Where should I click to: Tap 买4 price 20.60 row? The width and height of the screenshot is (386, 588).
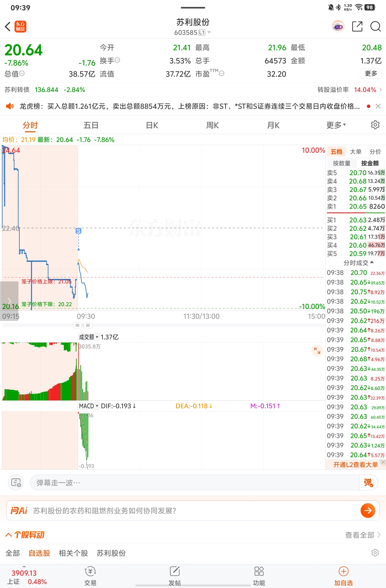tap(356, 245)
